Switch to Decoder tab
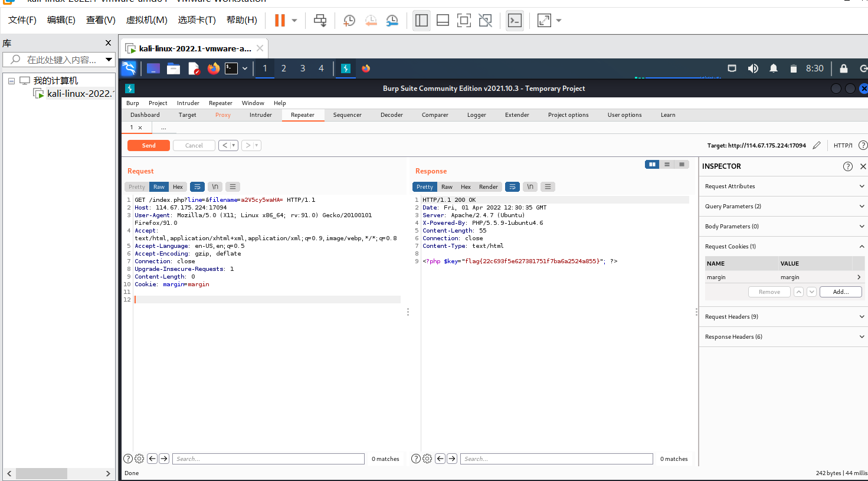The image size is (868, 481). click(392, 115)
